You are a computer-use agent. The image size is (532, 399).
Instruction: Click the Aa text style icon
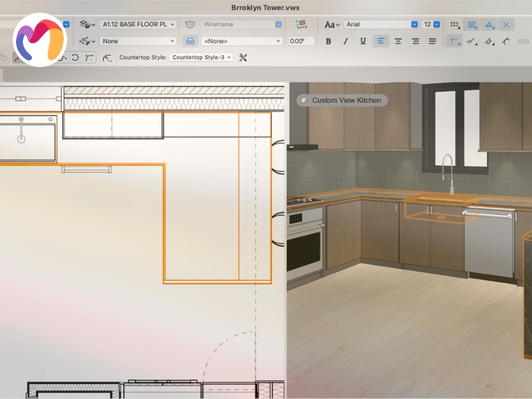point(331,25)
